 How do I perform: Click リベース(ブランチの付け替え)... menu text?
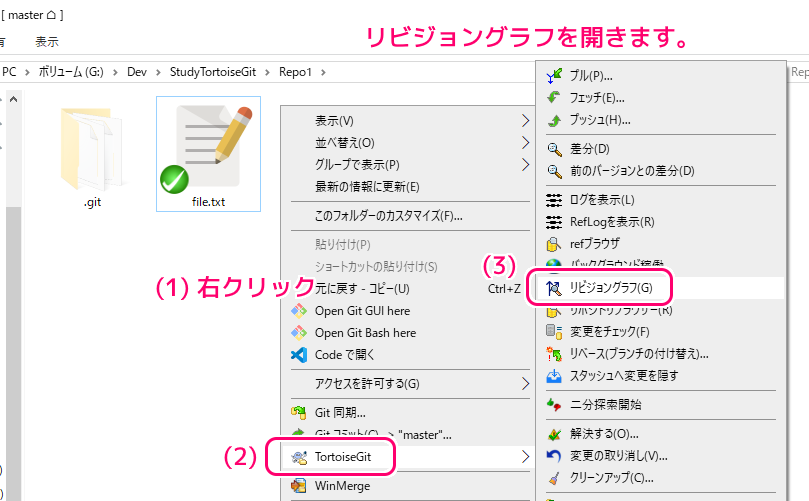639,354
